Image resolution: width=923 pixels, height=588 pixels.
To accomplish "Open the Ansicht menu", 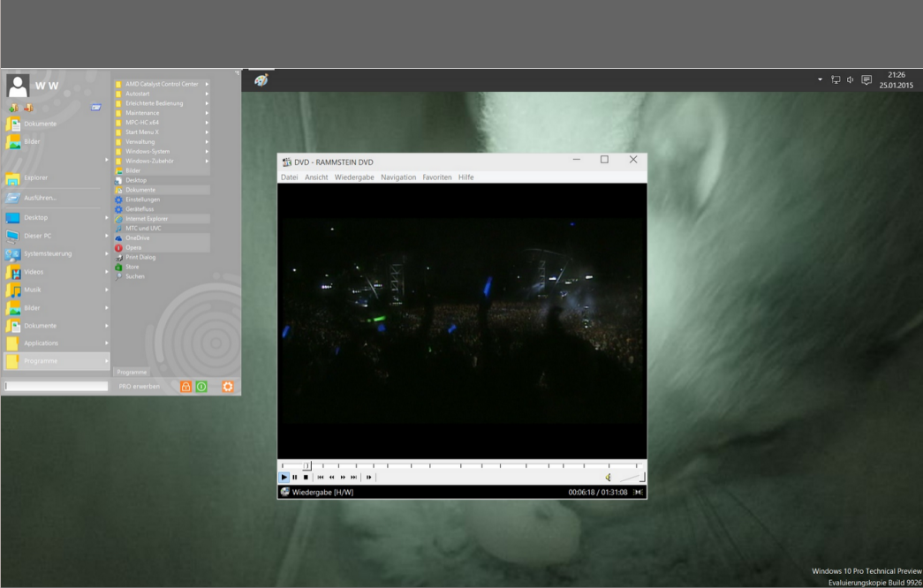I will 316,177.
